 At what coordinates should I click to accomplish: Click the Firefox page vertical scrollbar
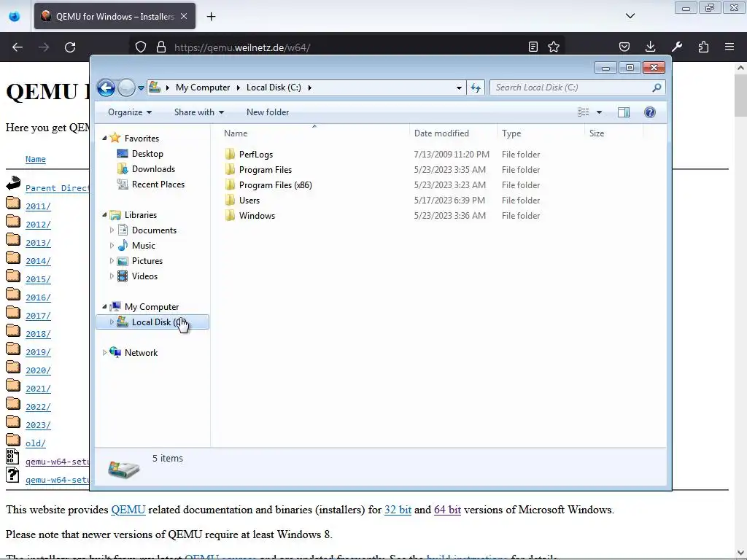pyautogui.click(x=740, y=309)
